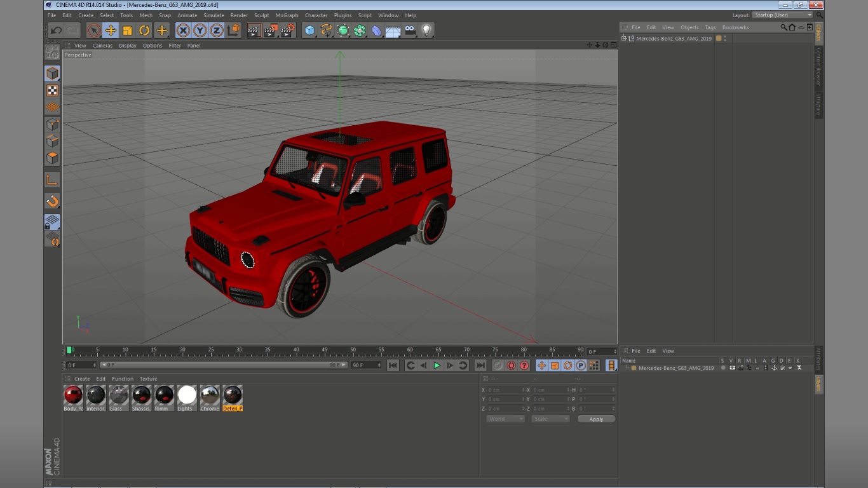
Task: Click the layer color dot of the object
Action: [x=719, y=38]
